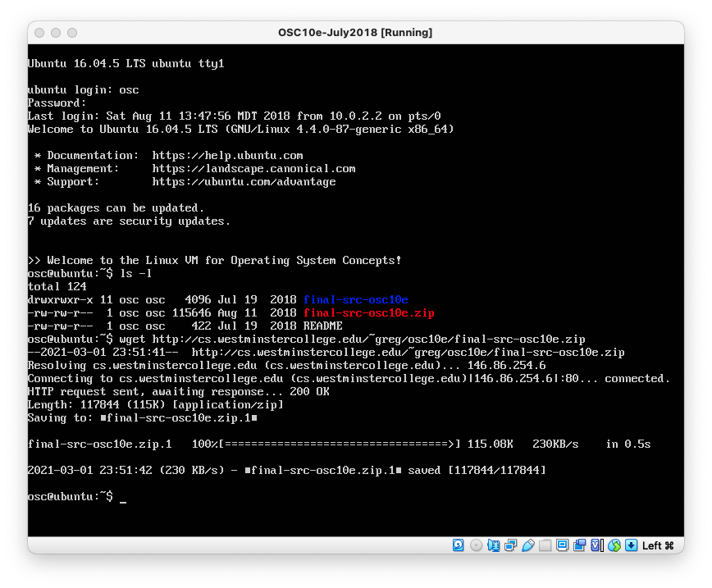This screenshot has height=588, width=712.
Task: Click the 'in 0.5s' download time value
Action: click(x=628, y=444)
